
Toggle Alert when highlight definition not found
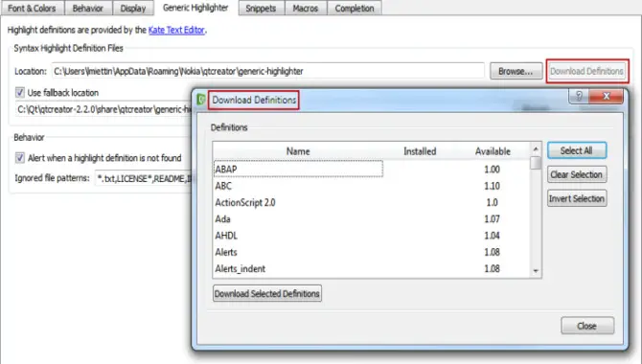(20, 158)
